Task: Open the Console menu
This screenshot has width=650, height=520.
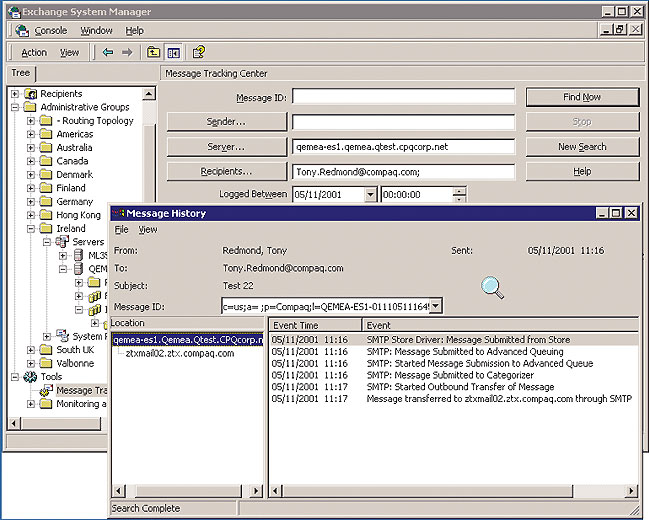Action: tap(50, 31)
